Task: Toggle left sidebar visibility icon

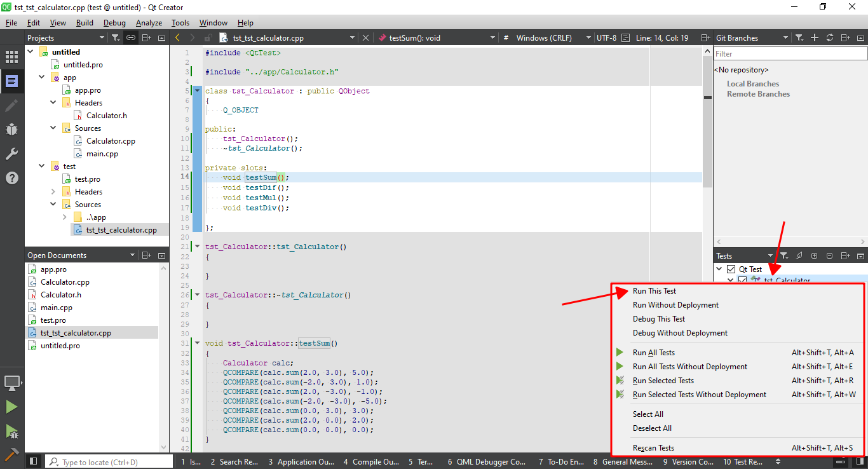Action: [34, 462]
